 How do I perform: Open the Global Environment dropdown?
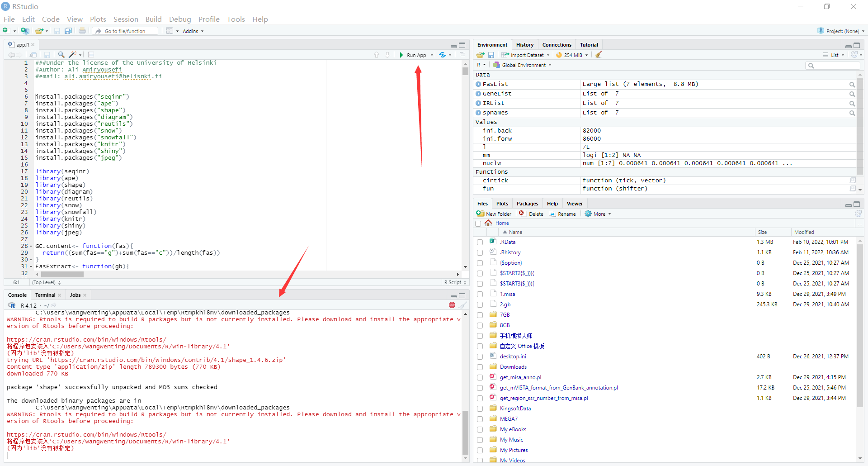(523, 65)
